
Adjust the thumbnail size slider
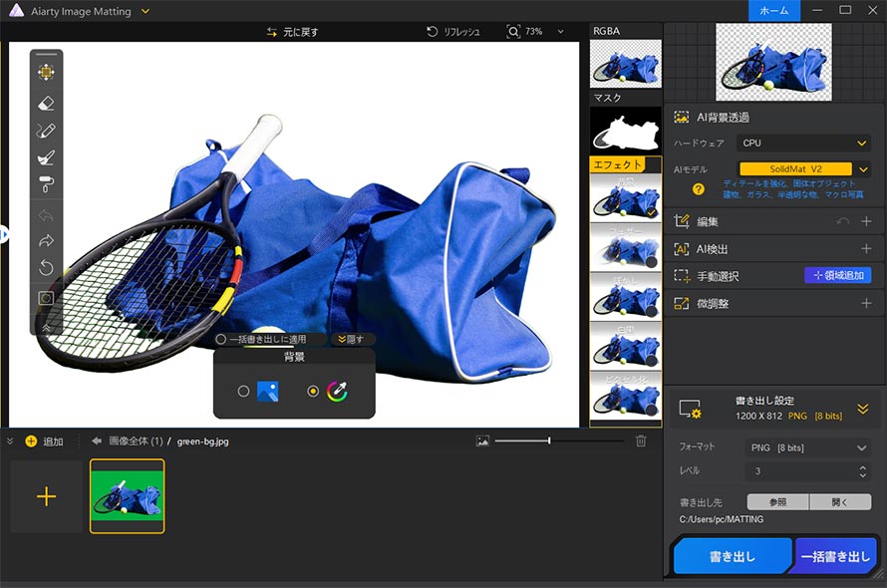(549, 441)
